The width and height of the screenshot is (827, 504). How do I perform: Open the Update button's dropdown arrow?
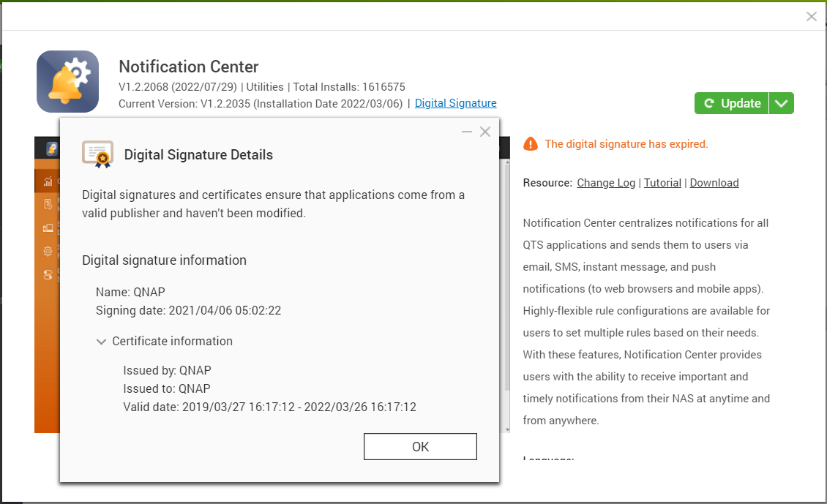[x=782, y=103]
